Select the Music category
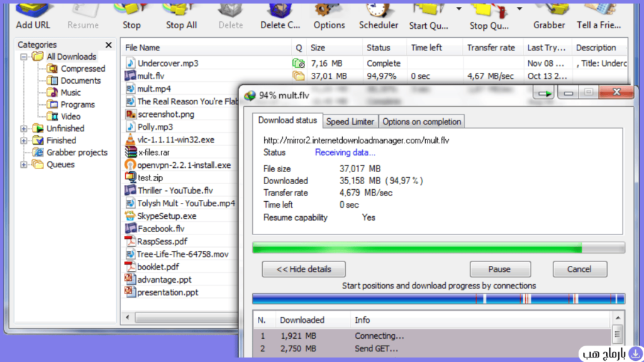 (70, 92)
